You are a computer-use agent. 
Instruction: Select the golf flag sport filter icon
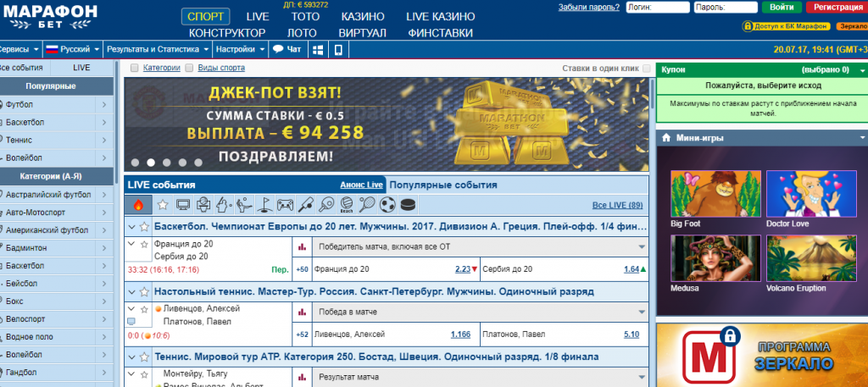coord(265,204)
